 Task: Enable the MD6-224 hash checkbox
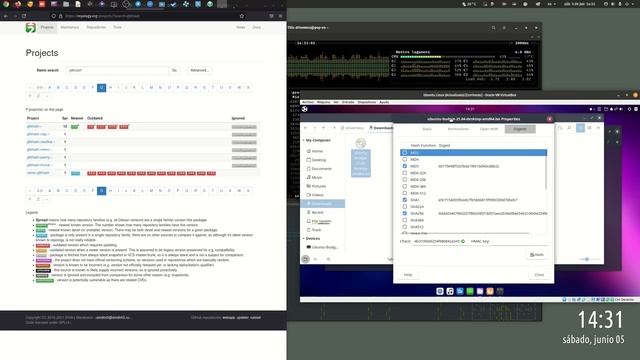tap(404, 173)
